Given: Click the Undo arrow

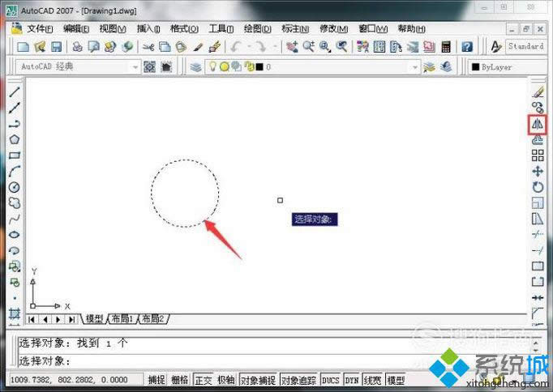Looking at the screenshot, I should 236,46.
